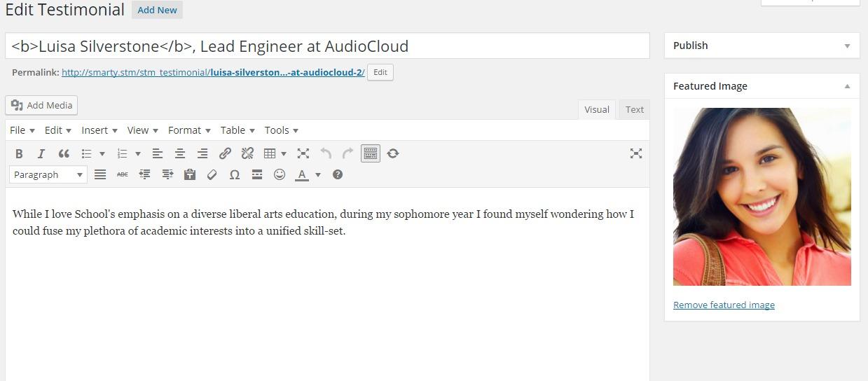Click the remove link icon

click(x=247, y=153)
